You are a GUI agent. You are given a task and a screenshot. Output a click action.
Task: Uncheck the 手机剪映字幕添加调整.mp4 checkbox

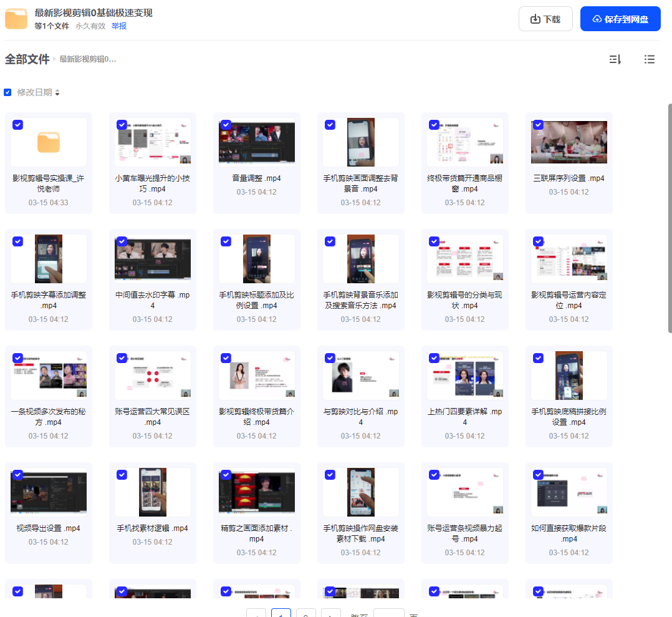pyautogui.click(x=17, y=241)
